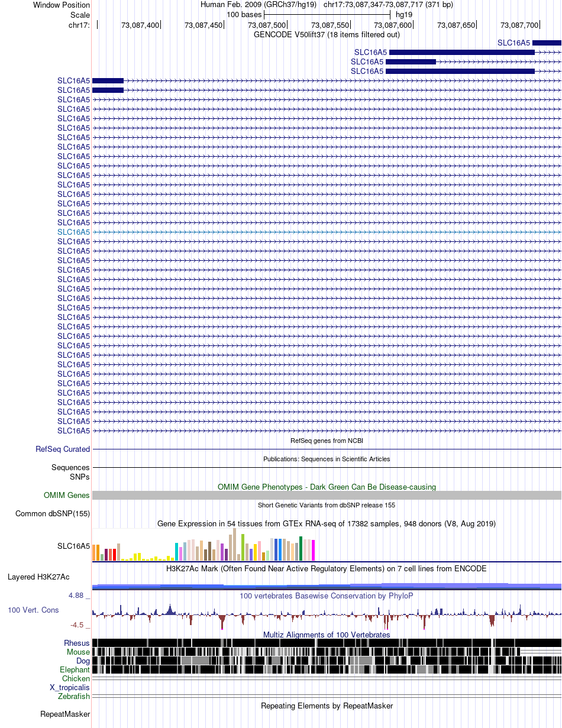Click the Dog alignment label
Screen dimensions: 562x728
tap(83, 661)
